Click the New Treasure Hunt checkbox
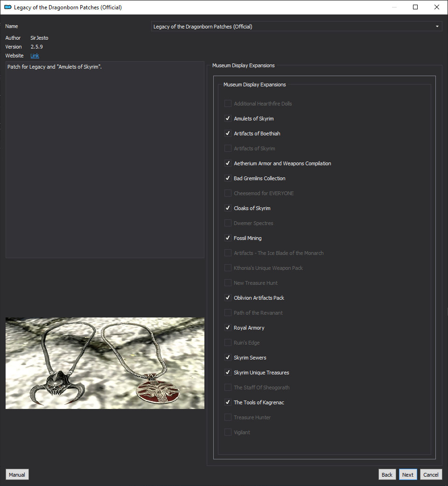Screen dimensions: 448x486 point(228,282)
